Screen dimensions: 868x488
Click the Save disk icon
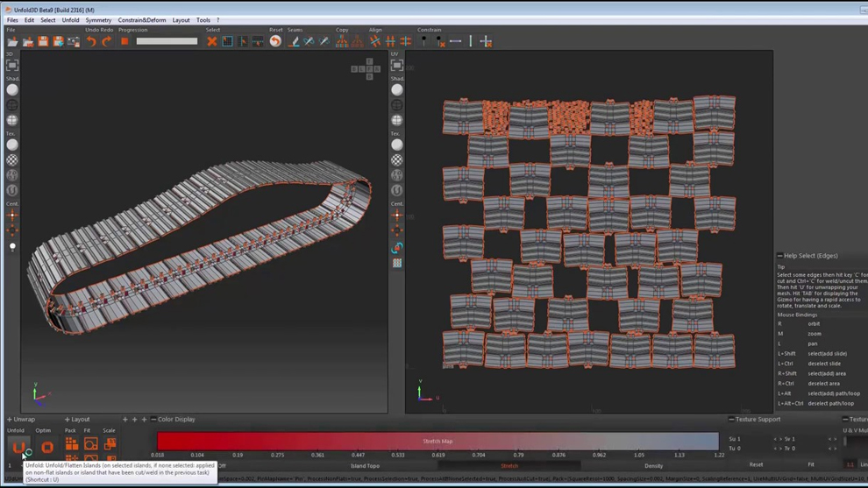[x=43, y=41]
